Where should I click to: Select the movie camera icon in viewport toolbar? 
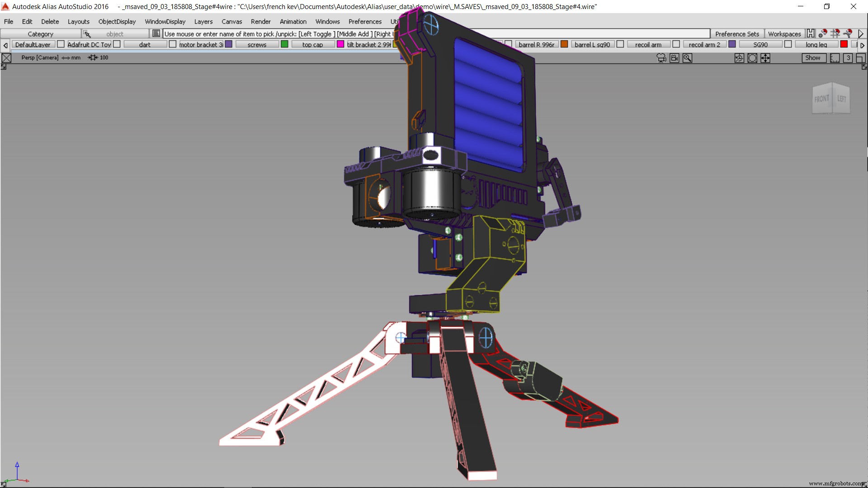click(x=661, y=58)
